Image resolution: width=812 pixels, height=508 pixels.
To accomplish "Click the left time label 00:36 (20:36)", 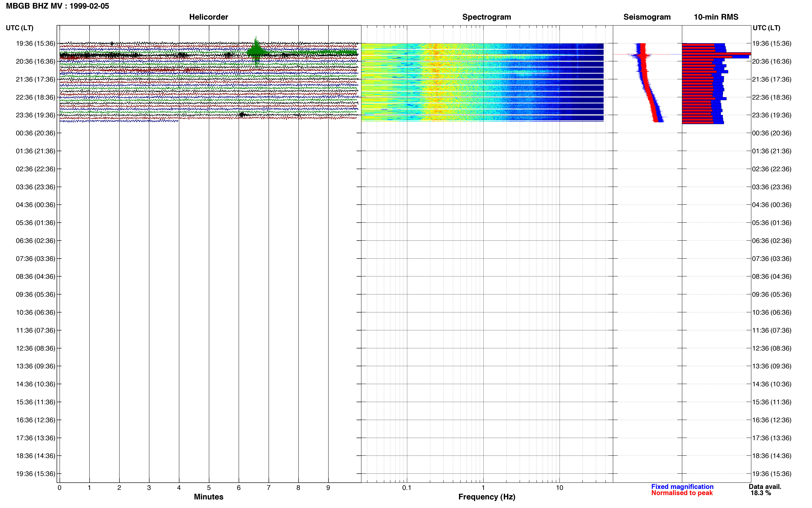I will click(36, 133).
